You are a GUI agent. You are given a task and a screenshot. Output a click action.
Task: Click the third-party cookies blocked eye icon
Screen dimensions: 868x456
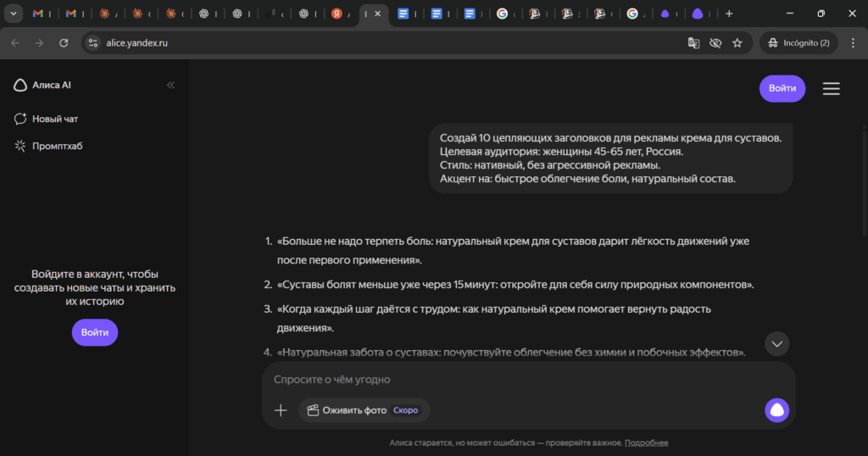(715, 42)
